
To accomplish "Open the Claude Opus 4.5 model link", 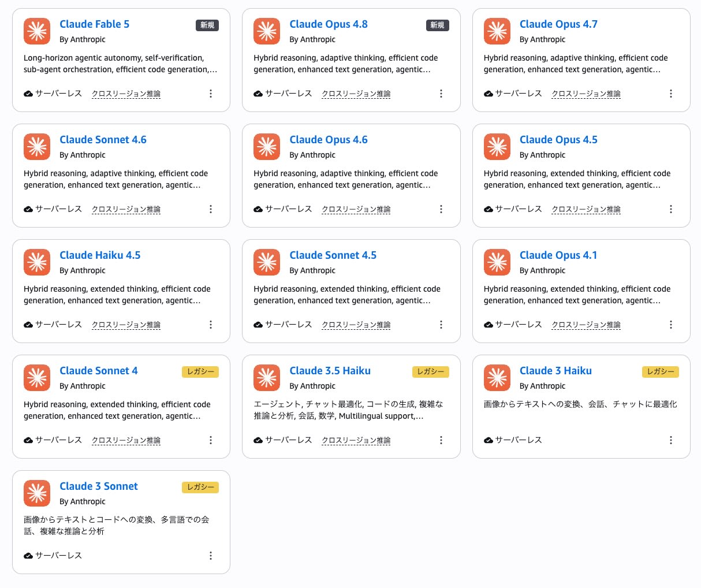I will pyautogui.click(x=558, y=140).
